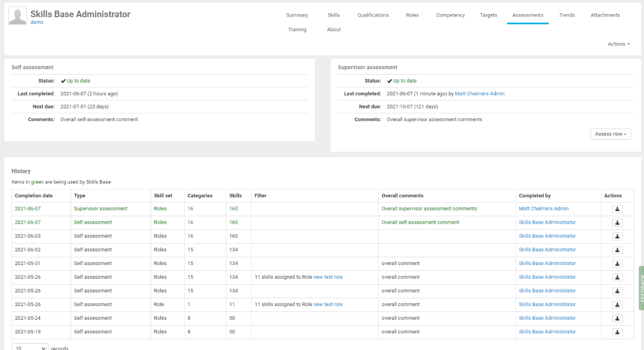This screenshot has width=644, height=350.
Task: Open the demo link under the user name
Action: click(37, 22)
